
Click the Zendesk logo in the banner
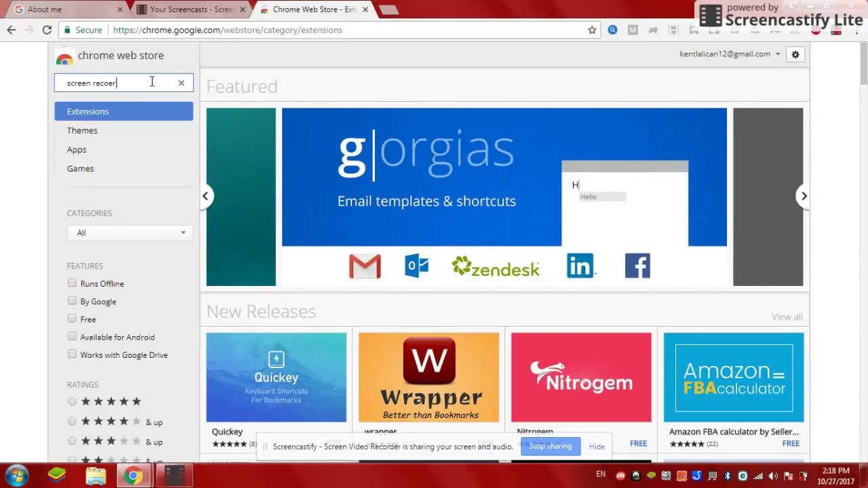(x=496, y=266)
